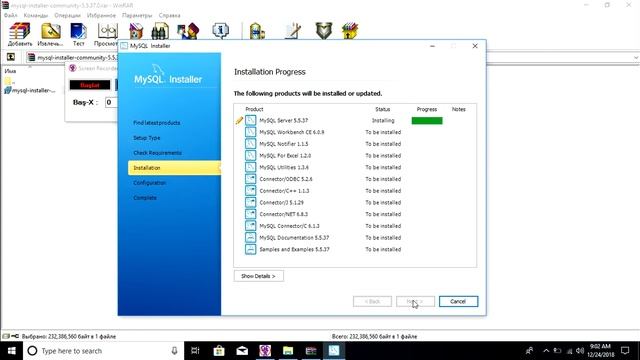This screenshot has width=640, height=360.
Task: Click the < Back button
Action: coord(372,301)
